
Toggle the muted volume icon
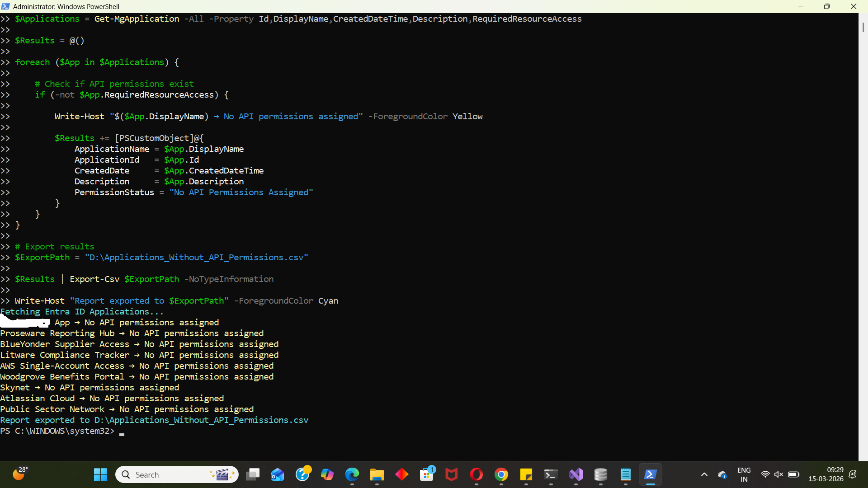[x=778, y=474]
